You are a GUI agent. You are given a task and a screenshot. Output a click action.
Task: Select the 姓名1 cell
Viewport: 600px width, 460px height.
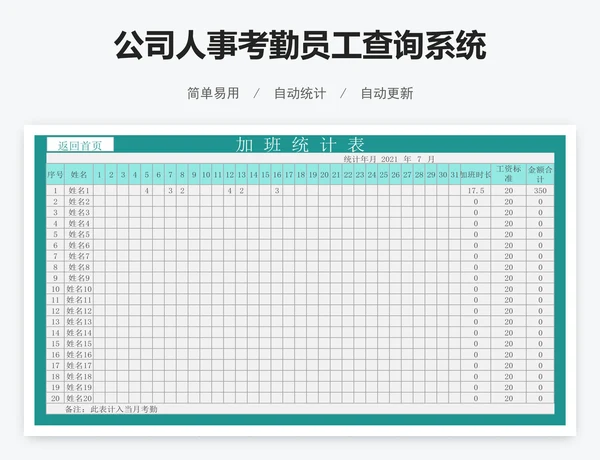[79, 191]
